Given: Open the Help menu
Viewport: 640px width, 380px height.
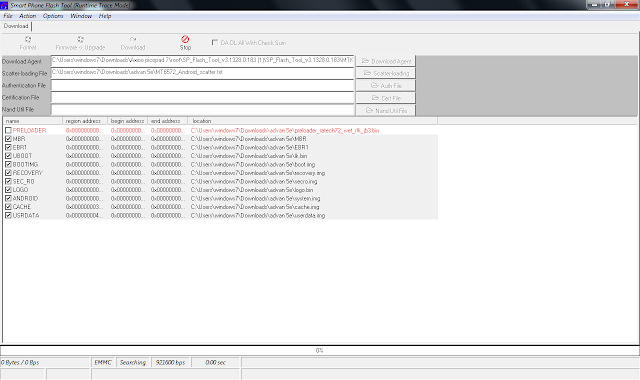Looking at the screenshot, I should pos(105,16).
